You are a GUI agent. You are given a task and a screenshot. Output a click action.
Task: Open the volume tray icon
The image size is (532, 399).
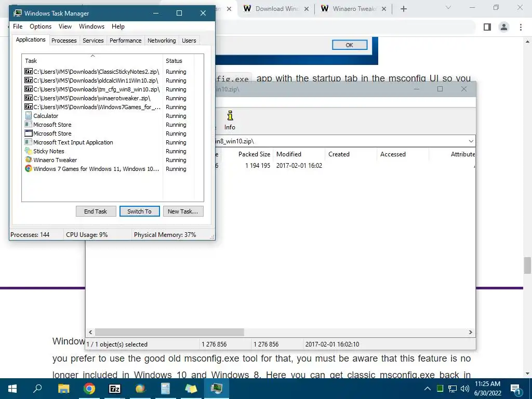464,389
